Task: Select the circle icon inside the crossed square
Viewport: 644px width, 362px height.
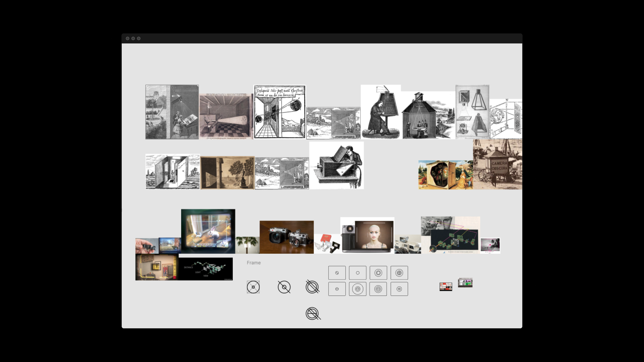Action: tap(253, 287)
